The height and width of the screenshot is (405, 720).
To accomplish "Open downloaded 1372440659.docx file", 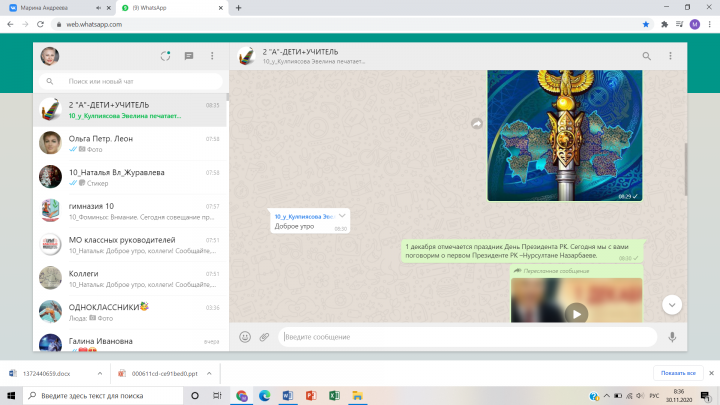I will (x=46, y=373).
